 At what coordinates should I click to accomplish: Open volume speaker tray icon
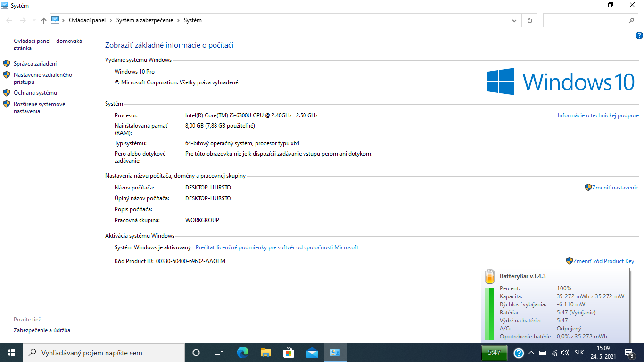click(565, 353)
